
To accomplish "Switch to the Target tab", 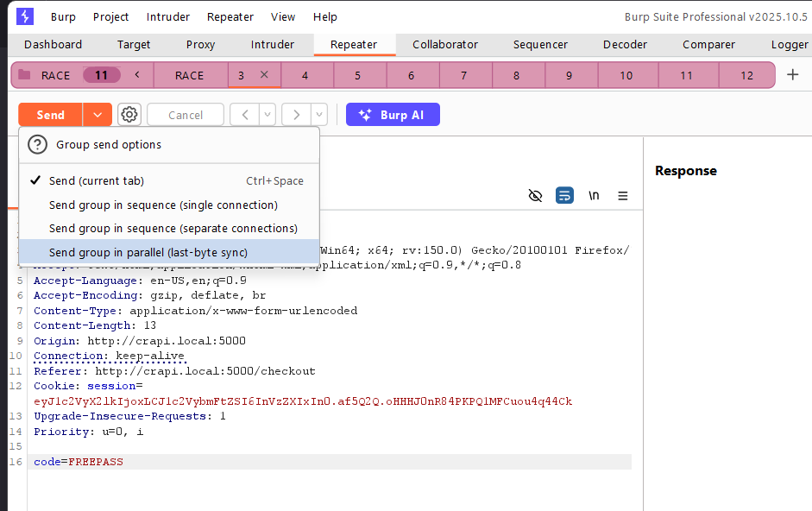I will point(134,45).
